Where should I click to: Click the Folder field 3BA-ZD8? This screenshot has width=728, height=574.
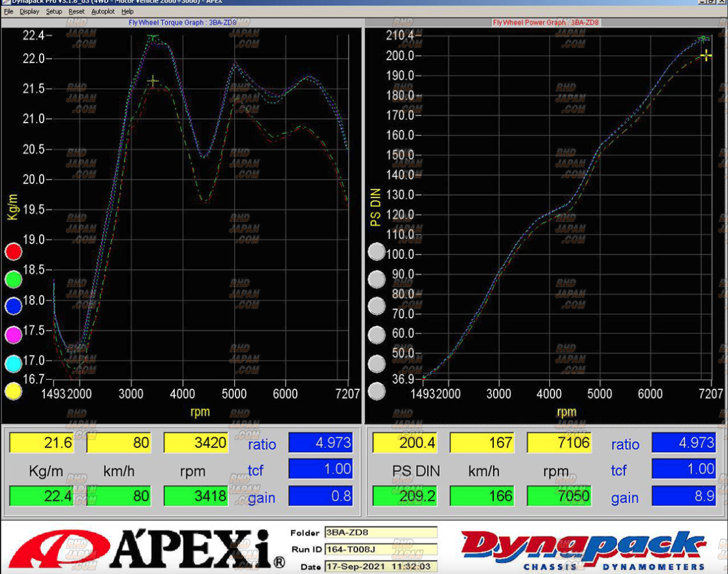(381, 532)
